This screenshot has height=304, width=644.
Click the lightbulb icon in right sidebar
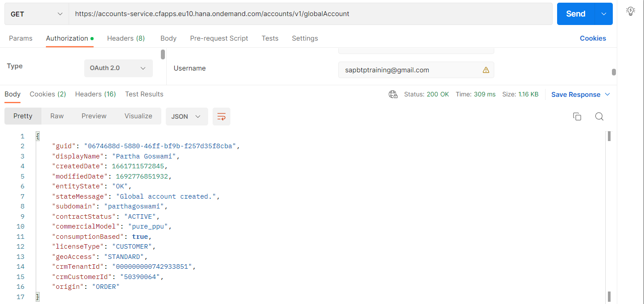click(x=631, y=12)
